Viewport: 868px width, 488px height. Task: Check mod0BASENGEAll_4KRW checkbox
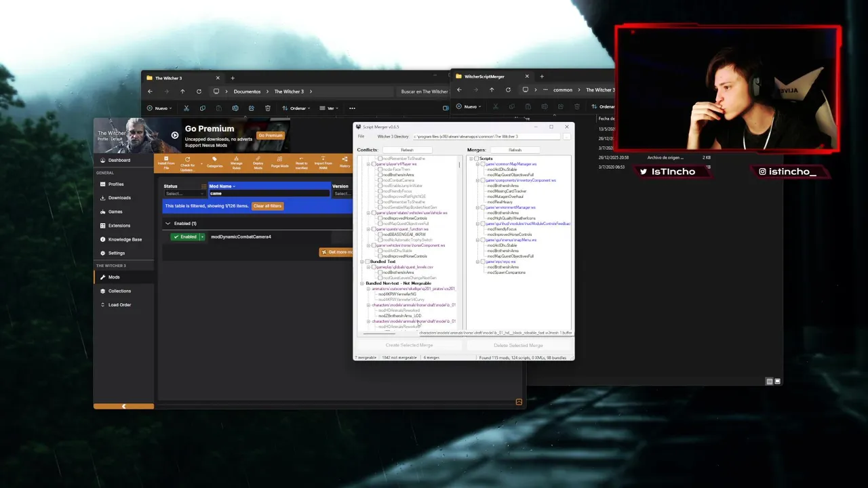[x=380, y=235]
